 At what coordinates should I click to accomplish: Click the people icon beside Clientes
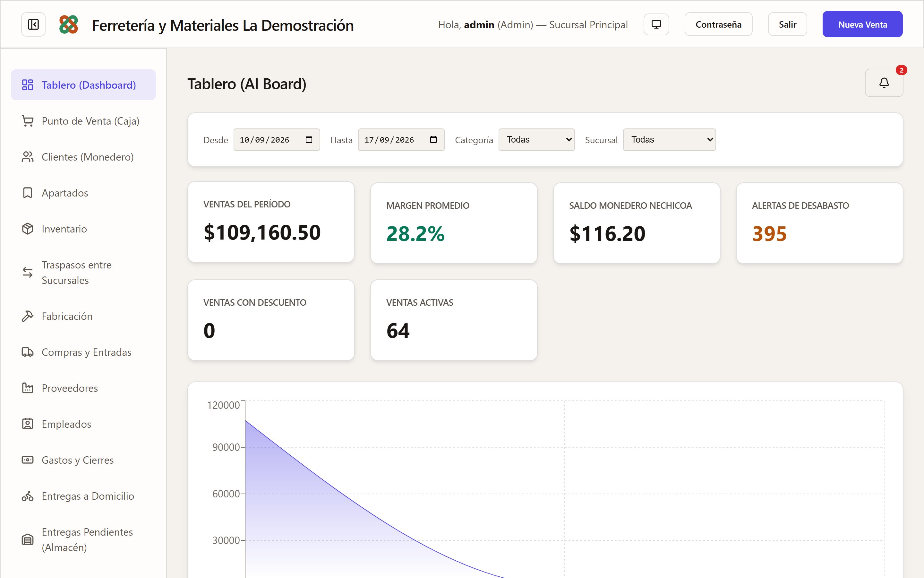[28, 157]
